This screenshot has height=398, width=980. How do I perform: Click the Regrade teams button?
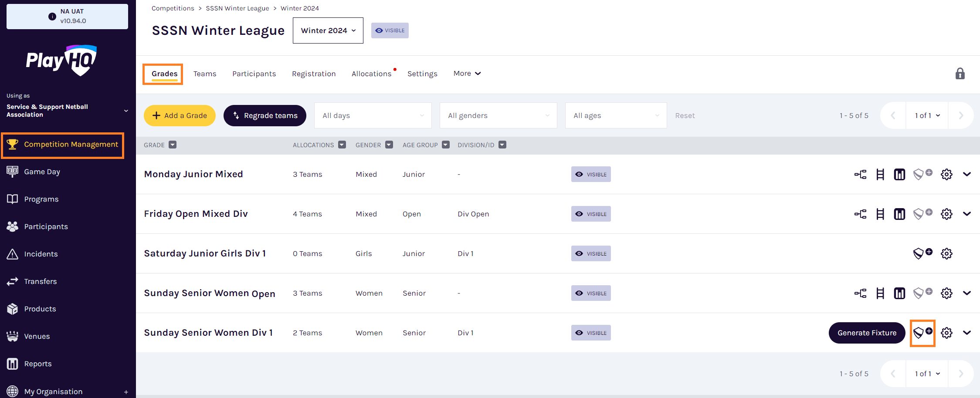coord(265,115)
